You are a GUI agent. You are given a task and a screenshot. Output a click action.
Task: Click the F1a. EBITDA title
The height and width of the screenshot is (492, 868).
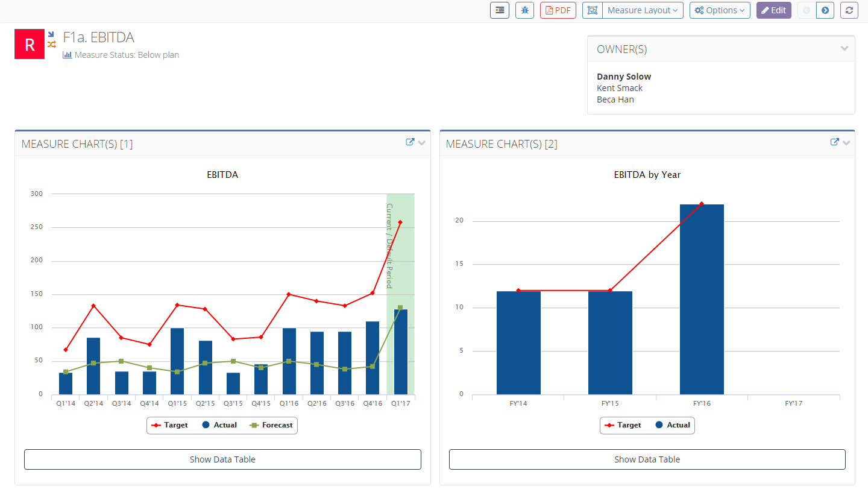point(98,37)
